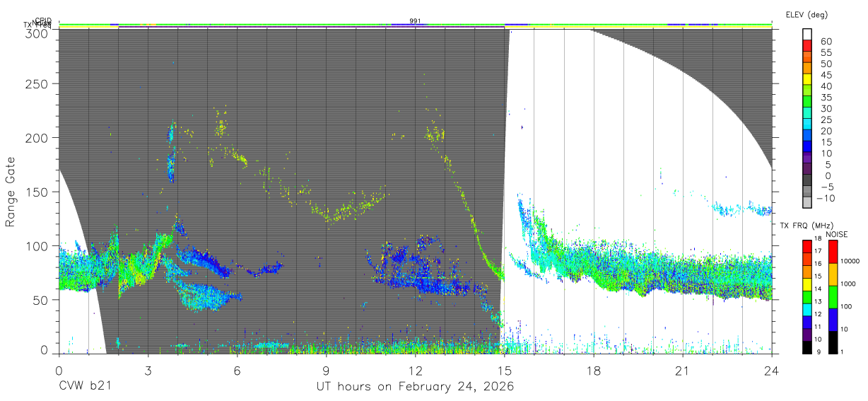Screen dimensions: 868x401
Task: Click the "13" label on the TX FRQ scale
Action: [x=818, y=301]
